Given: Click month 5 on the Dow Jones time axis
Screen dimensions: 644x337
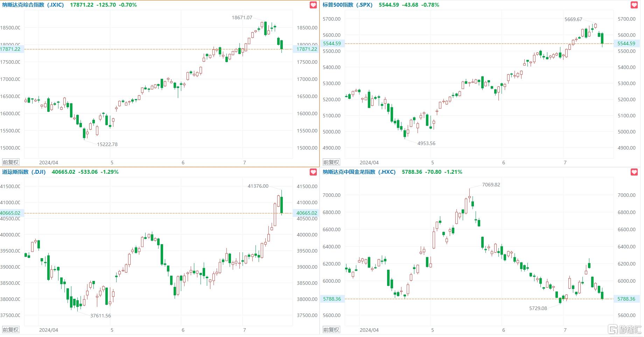Looking at the screenshot, I should [x=112, y=330].
